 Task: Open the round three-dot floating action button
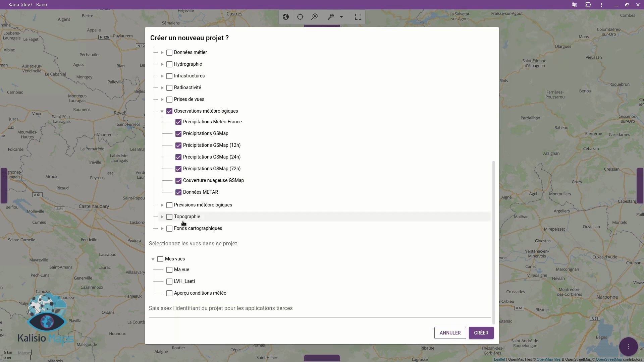[x=628, y=347]
